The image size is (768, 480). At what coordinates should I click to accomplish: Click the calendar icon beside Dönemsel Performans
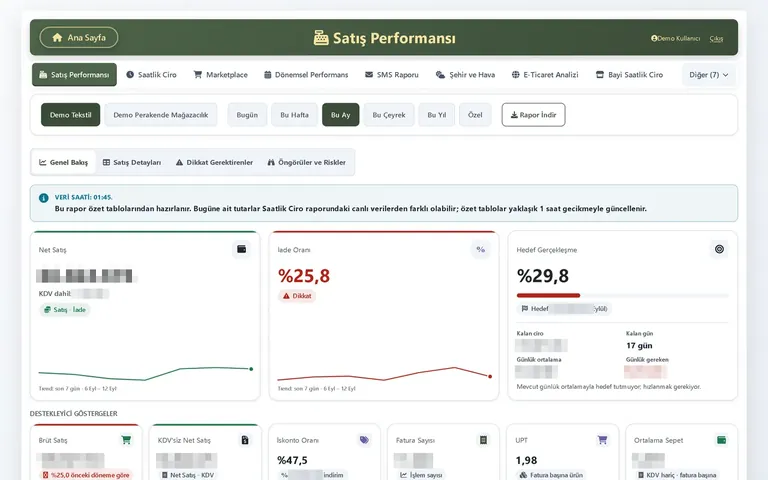pos(267,74)
